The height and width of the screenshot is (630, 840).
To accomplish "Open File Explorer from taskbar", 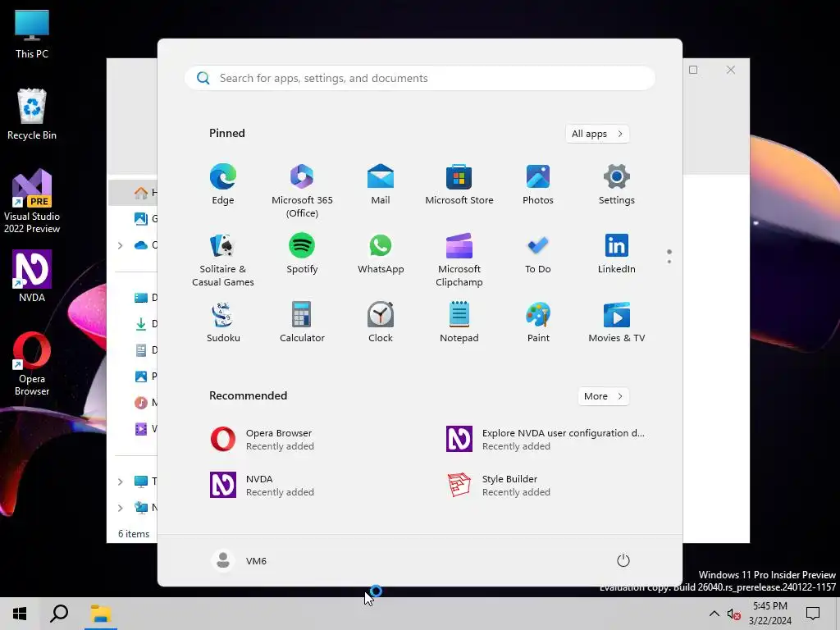I will coord(101,614).
